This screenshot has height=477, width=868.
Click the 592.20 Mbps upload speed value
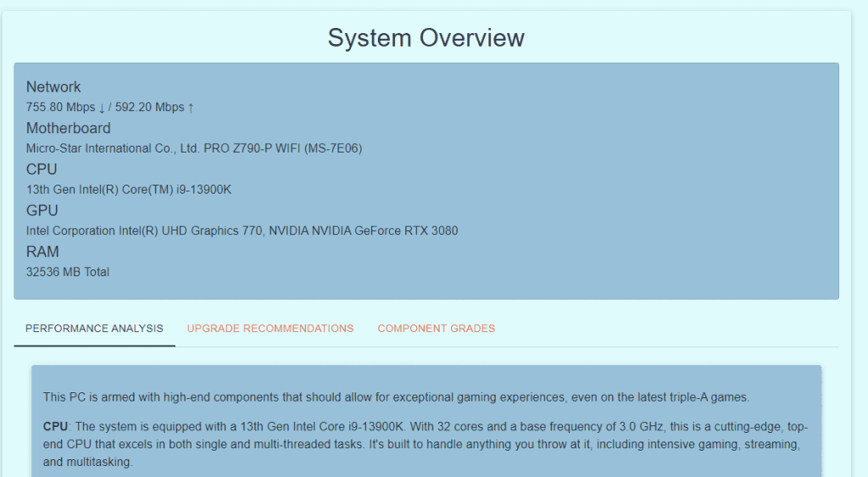(149, 108)
